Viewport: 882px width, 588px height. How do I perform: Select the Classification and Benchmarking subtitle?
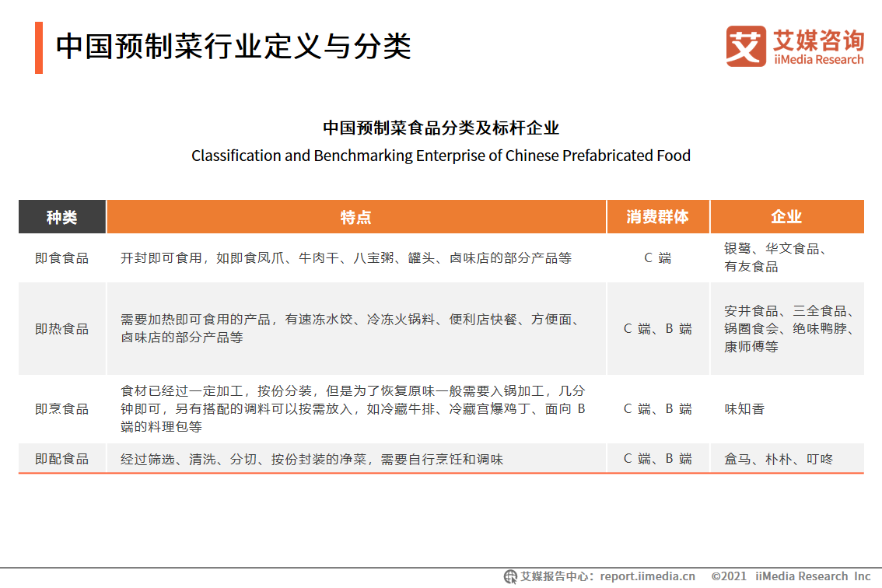[x=440, y=156]
